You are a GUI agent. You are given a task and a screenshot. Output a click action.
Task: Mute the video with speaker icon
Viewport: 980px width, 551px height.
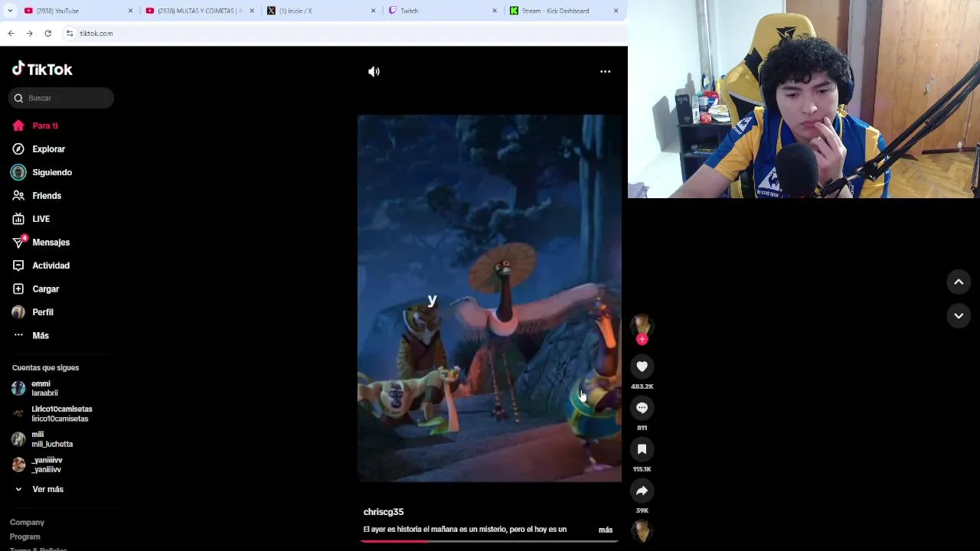coord(374,71)
